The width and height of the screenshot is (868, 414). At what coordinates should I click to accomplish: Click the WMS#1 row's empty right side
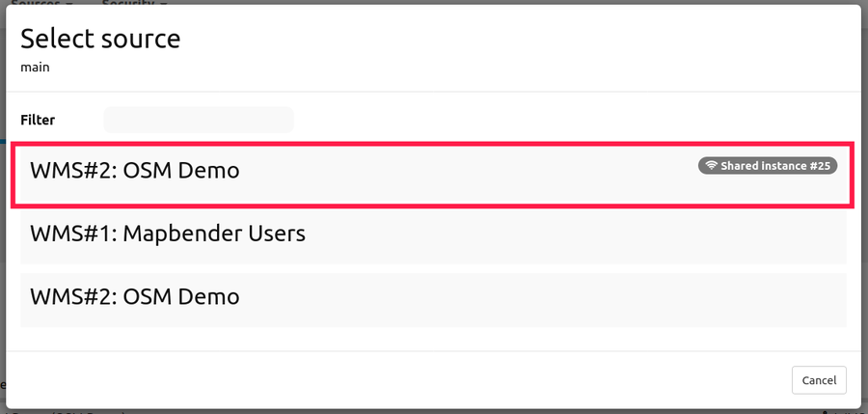tap(627, 234)
